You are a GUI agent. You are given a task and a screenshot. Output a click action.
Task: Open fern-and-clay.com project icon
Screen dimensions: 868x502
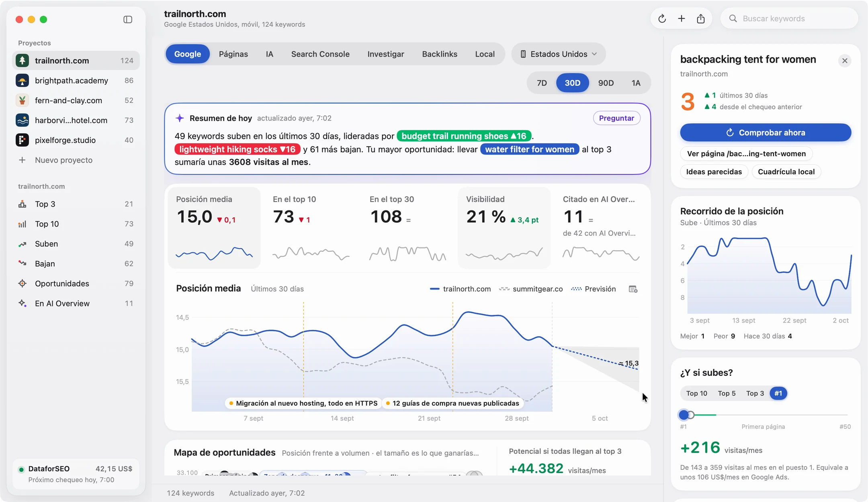(x=22, y=100)
